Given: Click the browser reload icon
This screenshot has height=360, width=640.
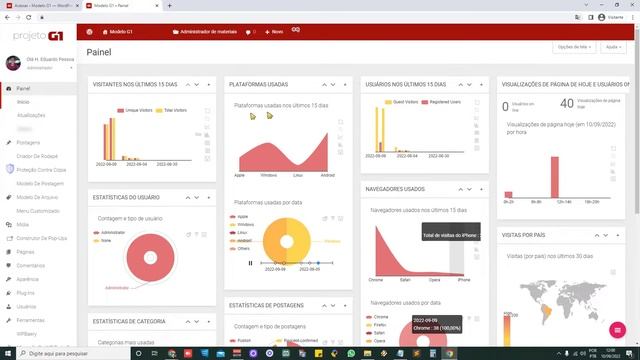Looking at the screenshot, I should pyautogui.click(x=29, y=18).
